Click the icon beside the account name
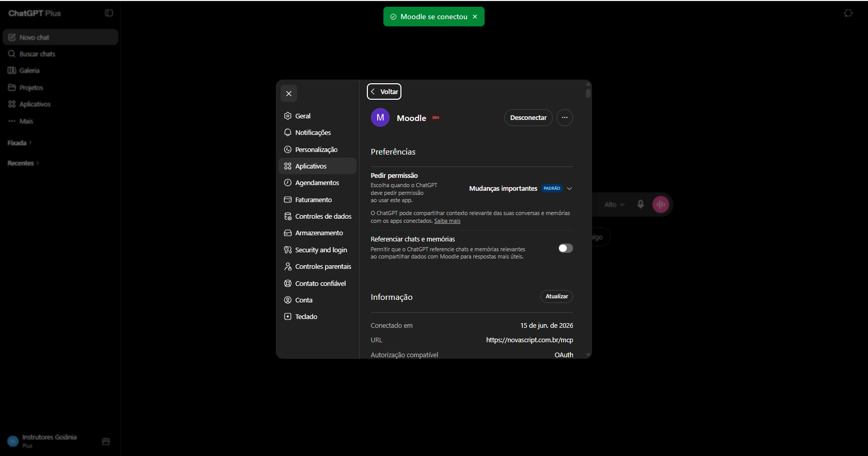The image size is (868, 456). click(x=106, y=442)
